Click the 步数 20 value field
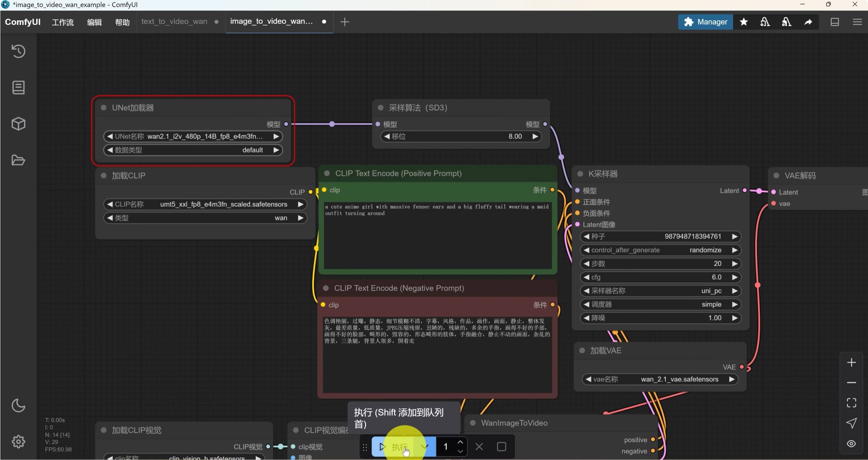This screenshot has width=868, height=460. 660,264
